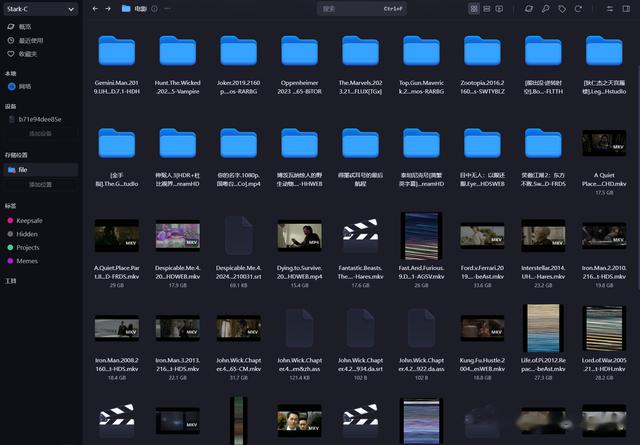The image size is (640, 445).
Task: Select Iron.Man.2008 mkv thumbnail
Action: pyautogui.click(x=117, y=328)
